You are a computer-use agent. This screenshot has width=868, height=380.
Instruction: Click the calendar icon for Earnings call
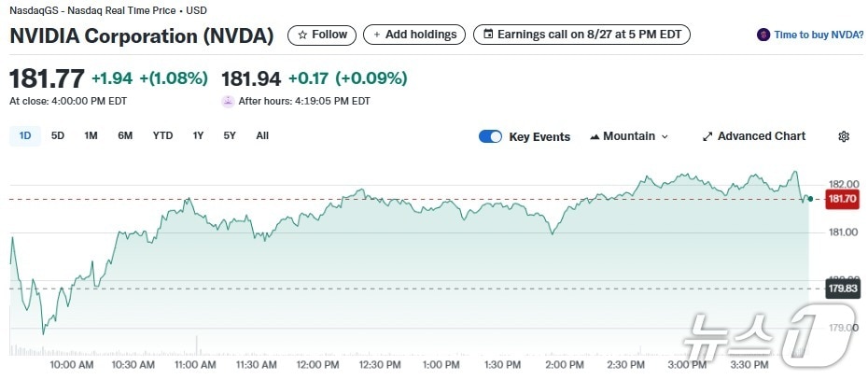pyautogui.click(x=487, y=35)
